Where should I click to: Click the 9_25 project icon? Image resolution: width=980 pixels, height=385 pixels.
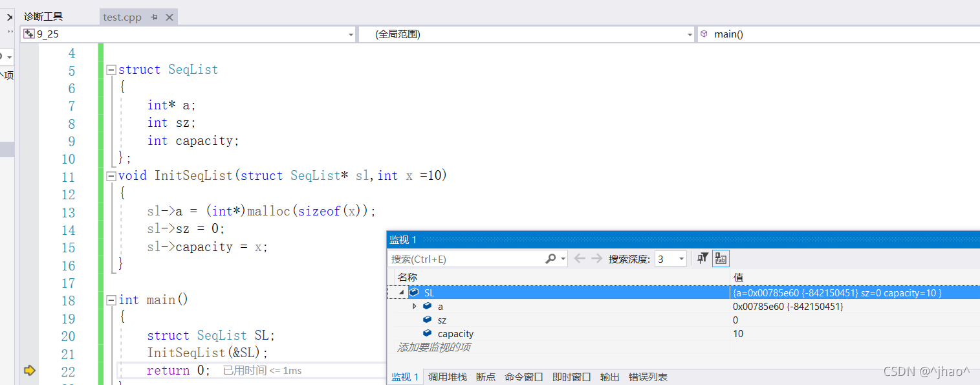pos(29,34)
